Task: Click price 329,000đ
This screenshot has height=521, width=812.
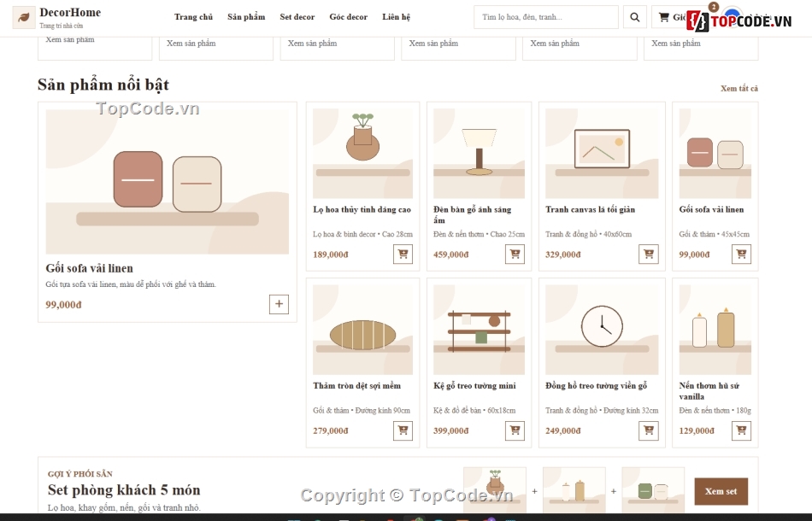Action: 563,255
